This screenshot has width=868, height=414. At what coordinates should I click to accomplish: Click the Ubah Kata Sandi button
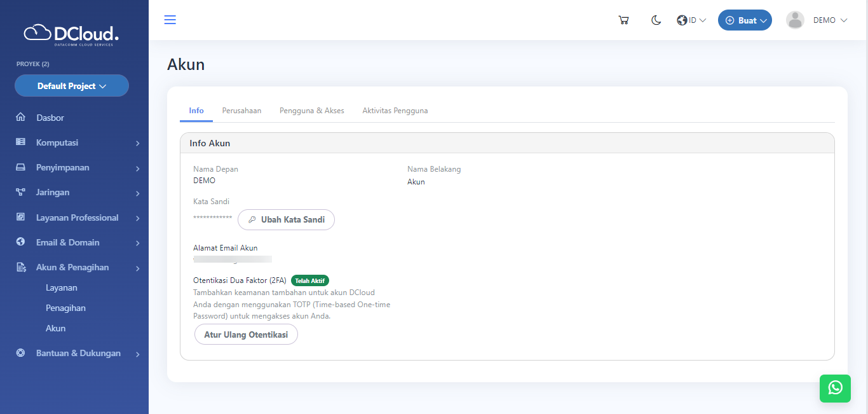pos(286,219)
